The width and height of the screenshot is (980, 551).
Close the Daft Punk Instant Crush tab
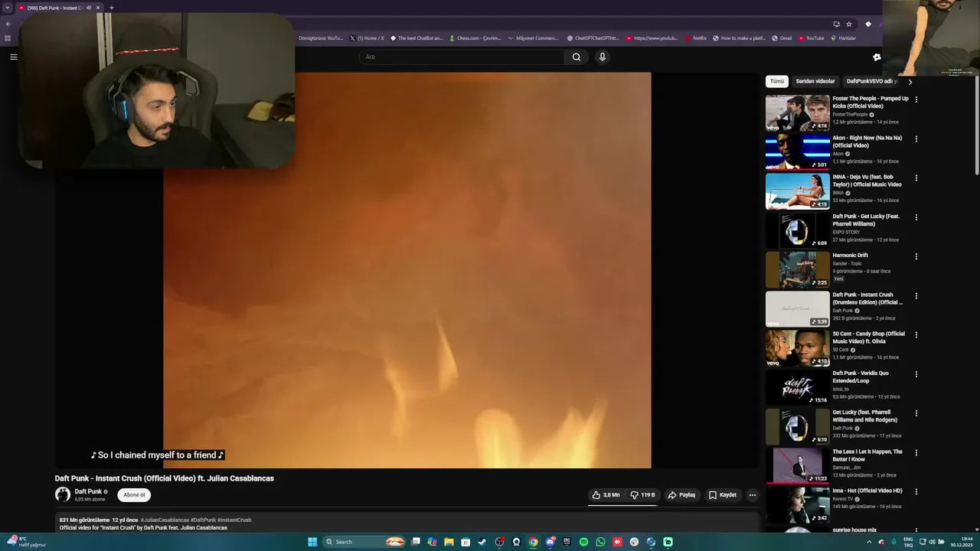coord(98,8)
